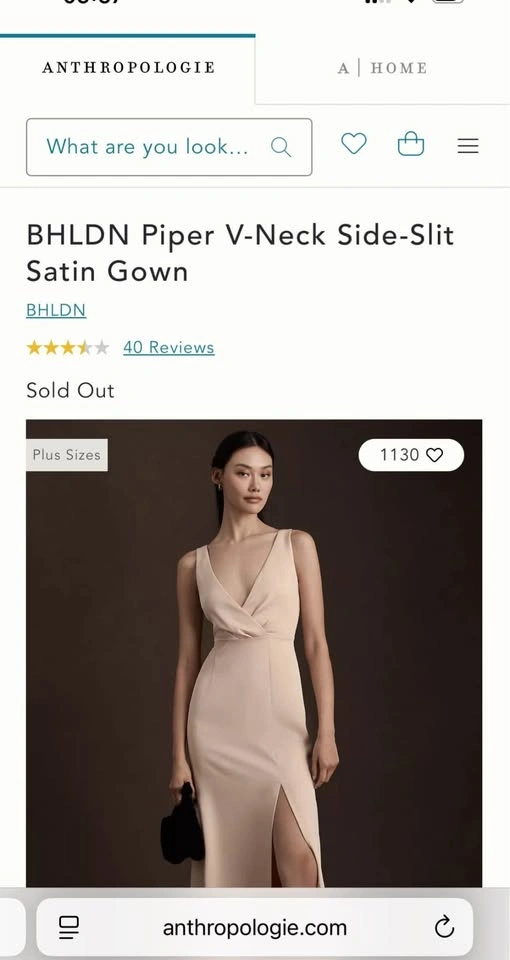Viewport: 510px width, 960px height.
Task: Open the wishlist heart icon in header
Action: 354,145
